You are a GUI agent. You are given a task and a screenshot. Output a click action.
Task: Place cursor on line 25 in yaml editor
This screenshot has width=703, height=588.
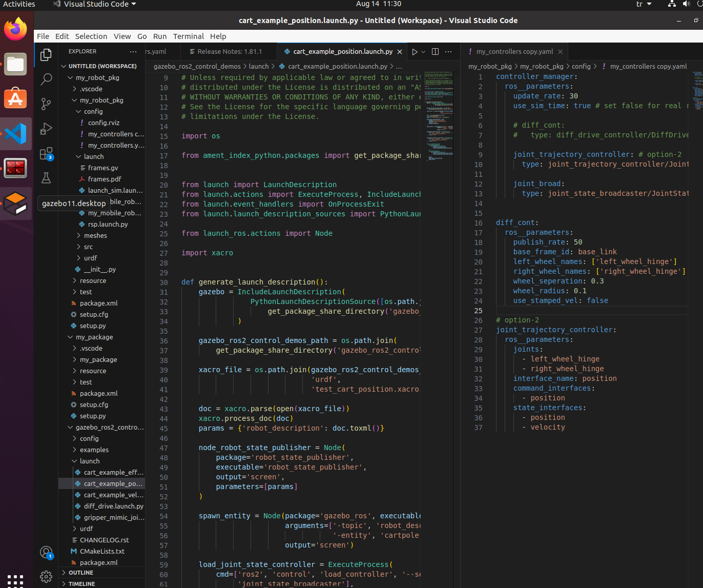click(592, 310)
